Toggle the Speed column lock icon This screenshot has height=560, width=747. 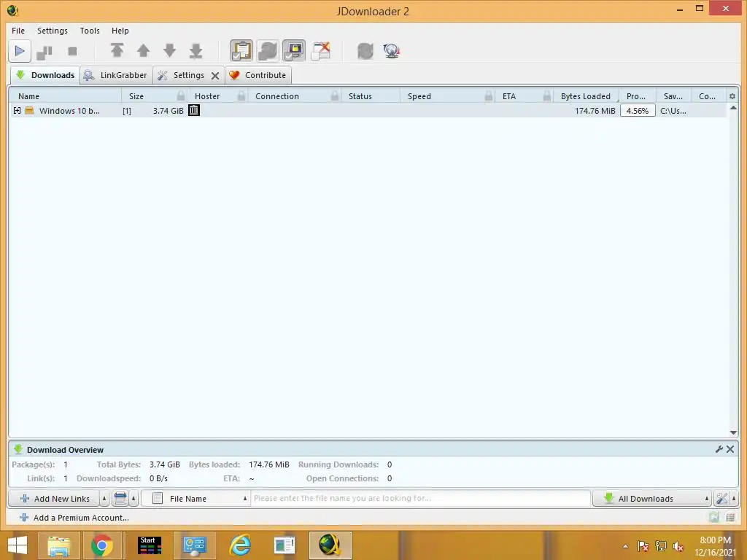coord(489,96)
